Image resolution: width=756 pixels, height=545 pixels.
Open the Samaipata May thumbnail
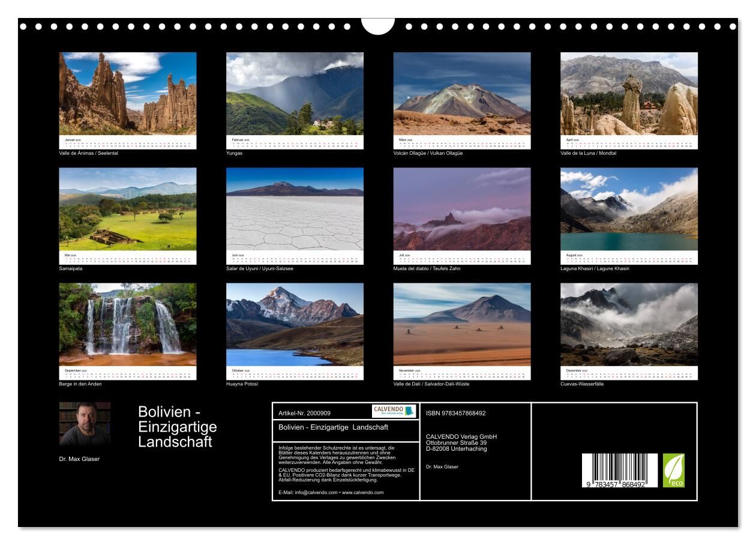click(x=127, y=209)
